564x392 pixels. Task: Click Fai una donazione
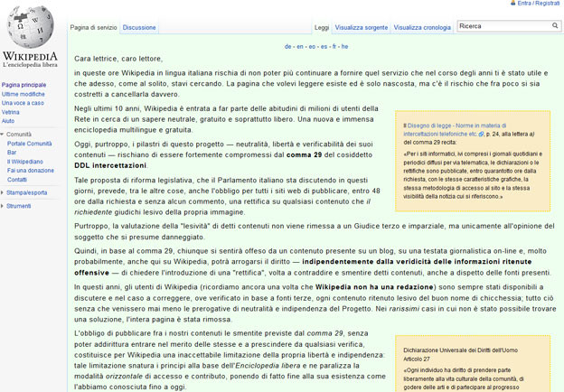[31, 171]
